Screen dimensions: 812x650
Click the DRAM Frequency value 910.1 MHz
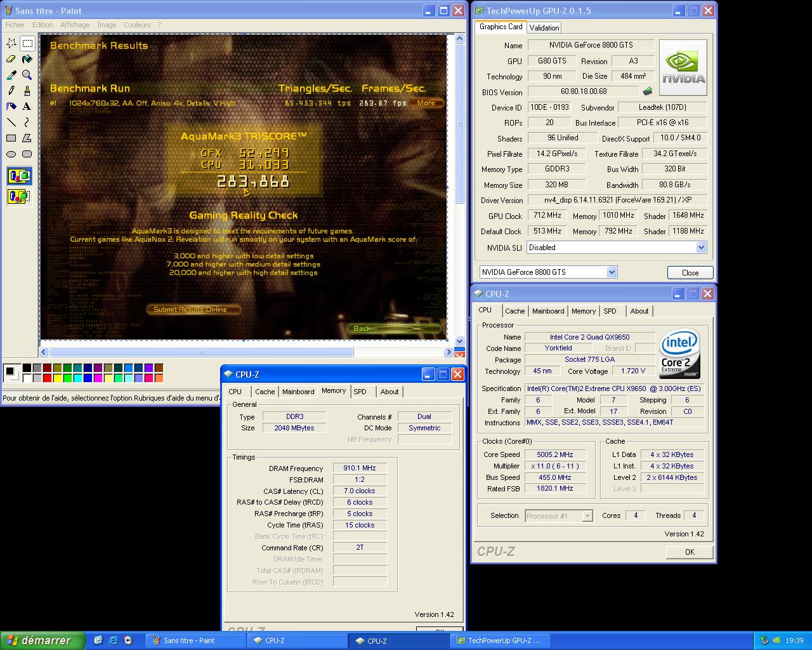click(x=360, y=468)
